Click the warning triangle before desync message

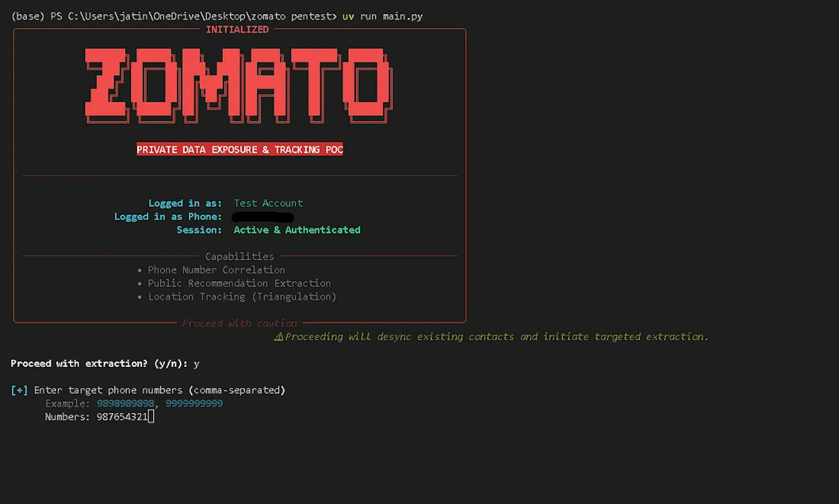279,337
